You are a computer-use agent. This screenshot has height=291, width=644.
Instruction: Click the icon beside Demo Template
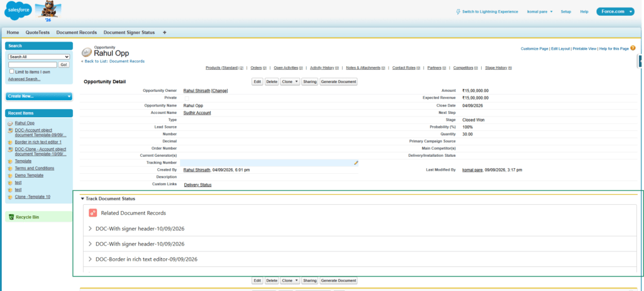(10, 175)
